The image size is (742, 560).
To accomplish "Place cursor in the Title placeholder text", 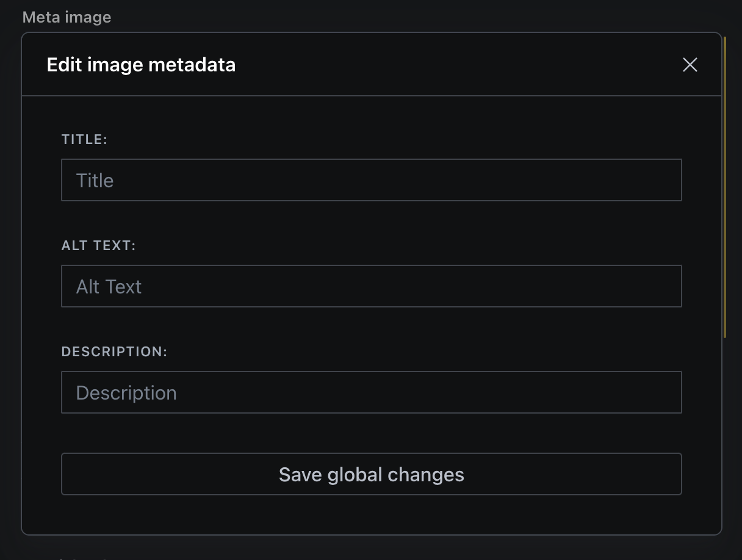I will point(95,180).
